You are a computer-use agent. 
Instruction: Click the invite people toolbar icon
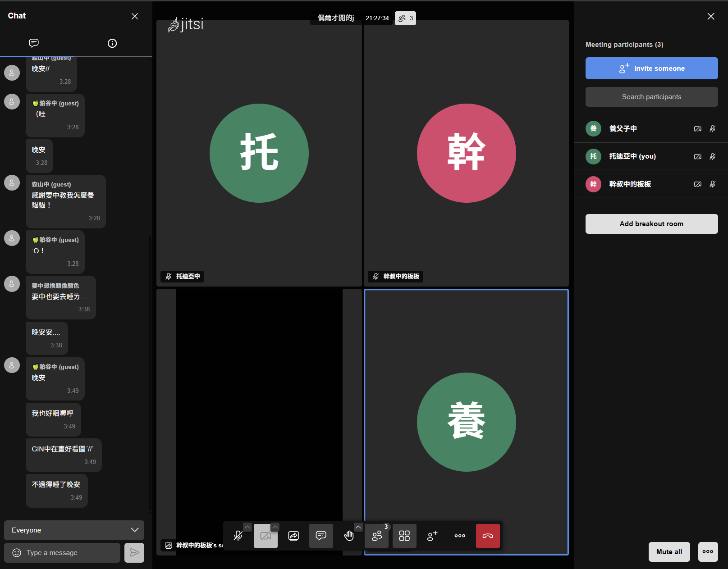tap(432, 536)
